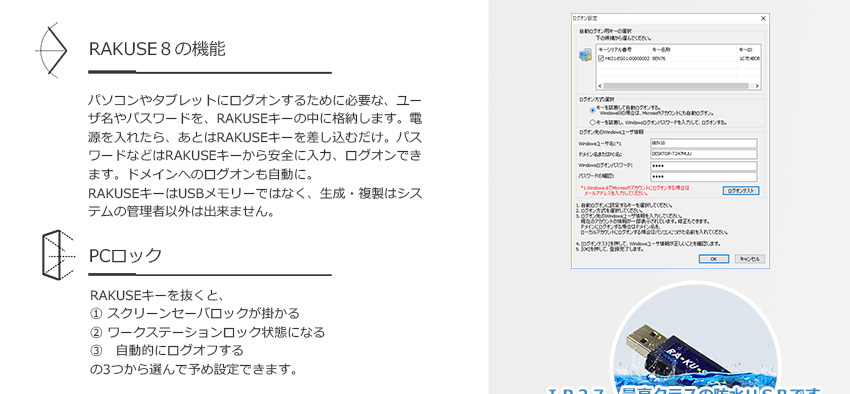Click the list's right scroll arrow
The height and width of the screenshot is (394, 850).
click(757, 86)
